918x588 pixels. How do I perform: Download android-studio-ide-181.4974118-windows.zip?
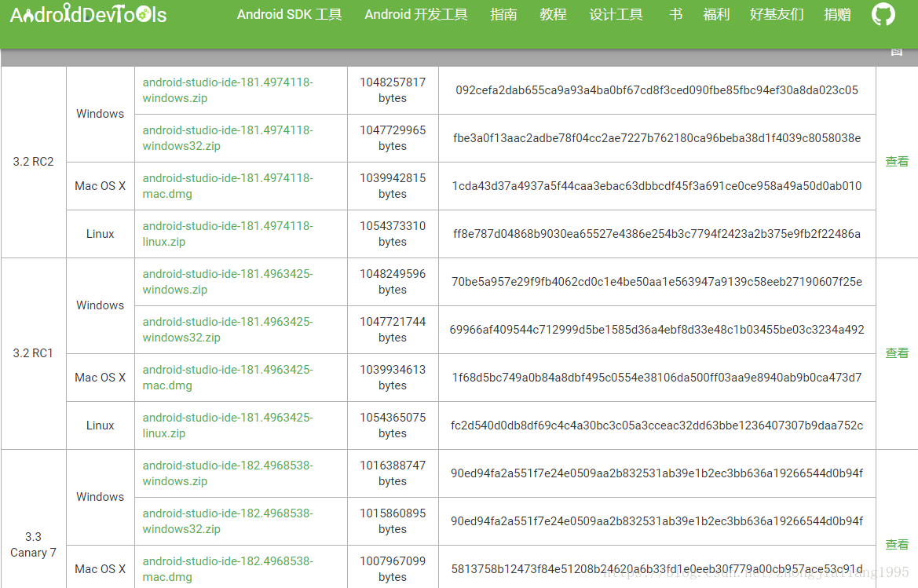click(228, 90)
